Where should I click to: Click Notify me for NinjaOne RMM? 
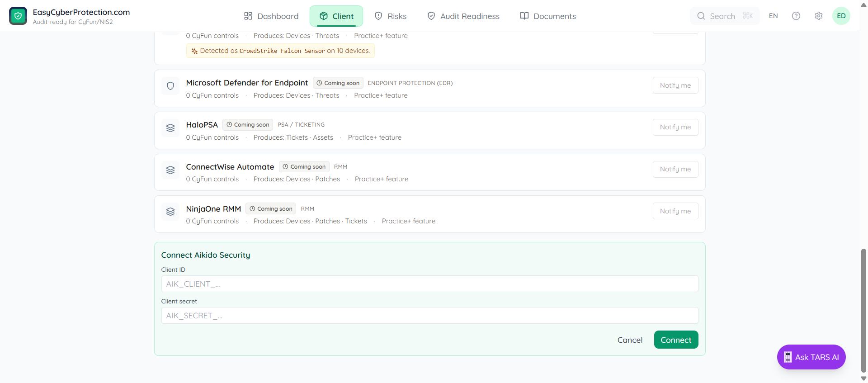coord(675,211)
